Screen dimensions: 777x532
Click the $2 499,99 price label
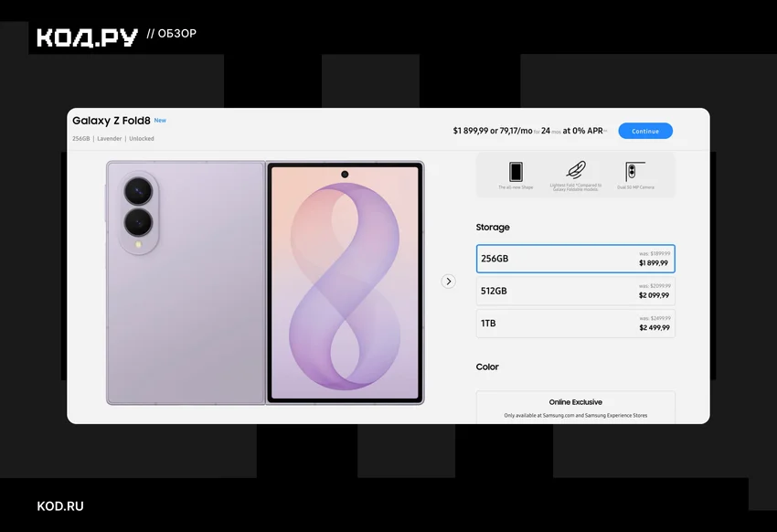point(655,328)
